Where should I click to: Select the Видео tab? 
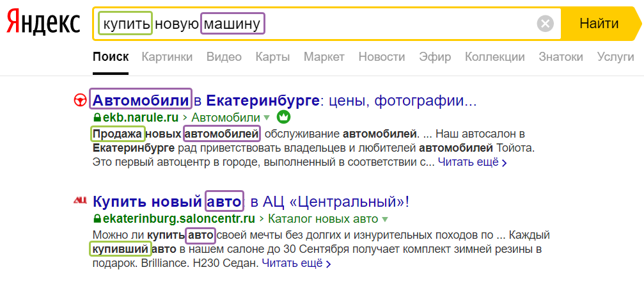point(224,57)
